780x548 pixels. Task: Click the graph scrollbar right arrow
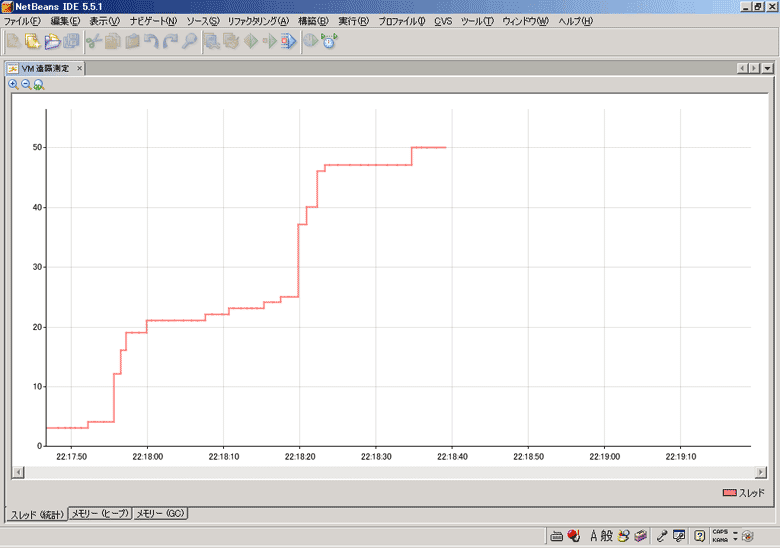pyautogui.click(x=761, y=472)
